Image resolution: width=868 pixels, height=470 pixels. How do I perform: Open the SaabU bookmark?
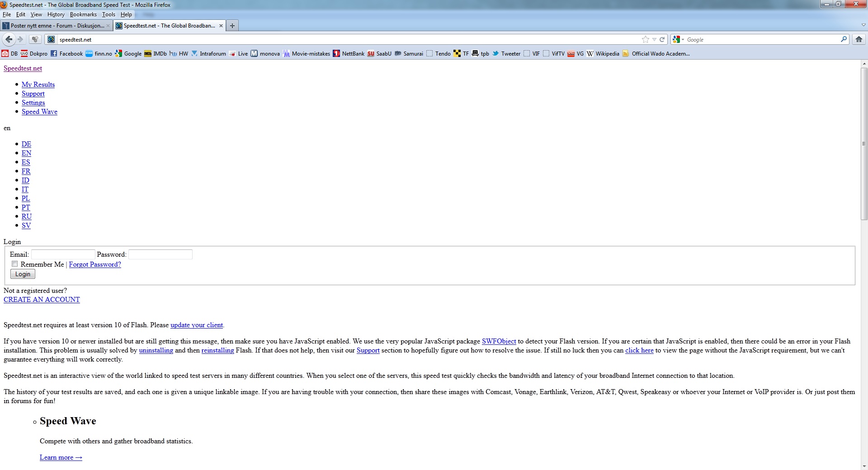click(379, 53)
